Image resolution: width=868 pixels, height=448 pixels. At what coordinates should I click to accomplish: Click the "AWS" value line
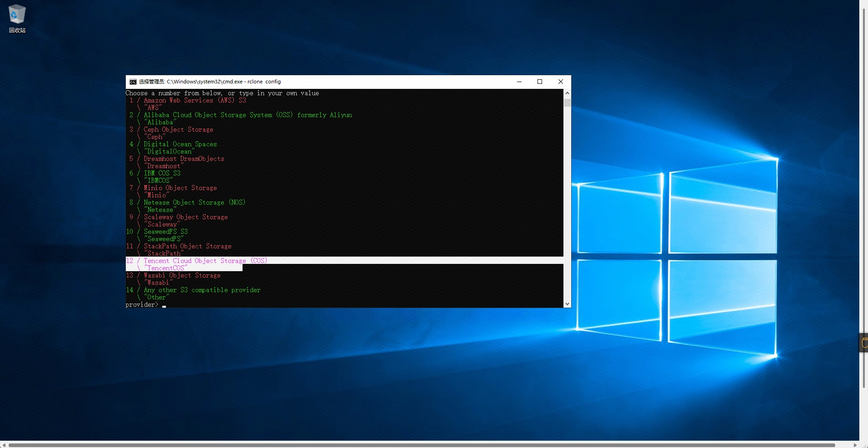click(150, 108)
